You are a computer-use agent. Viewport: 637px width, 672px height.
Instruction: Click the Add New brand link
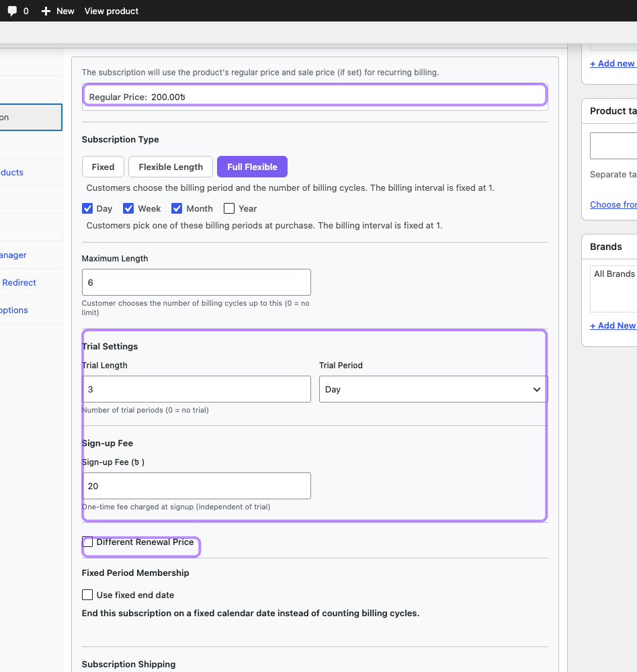coord(613,325)
